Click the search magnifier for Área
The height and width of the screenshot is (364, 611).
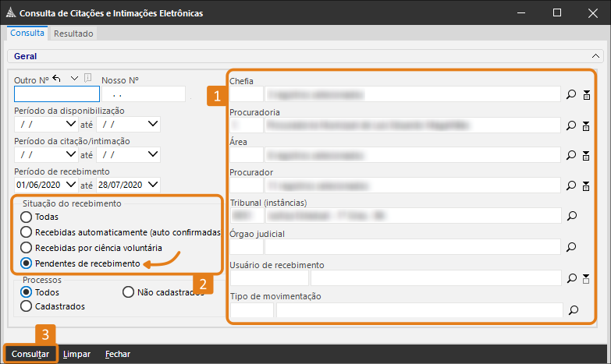571,155
